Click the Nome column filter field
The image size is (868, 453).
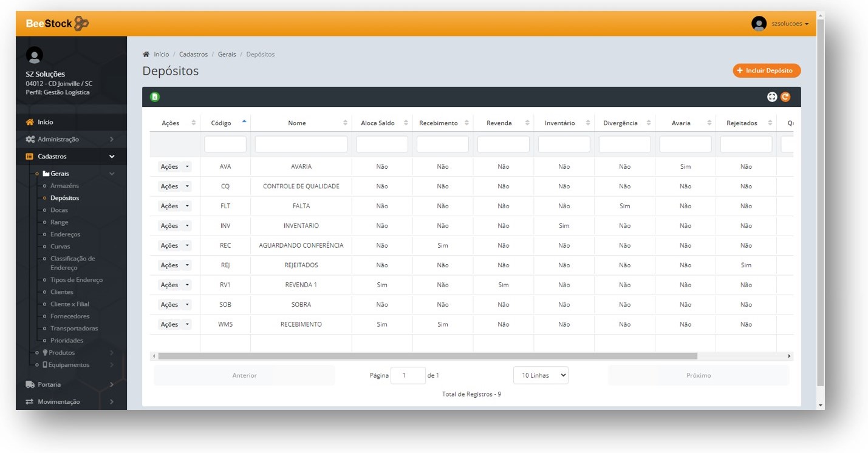click(301, 145)
